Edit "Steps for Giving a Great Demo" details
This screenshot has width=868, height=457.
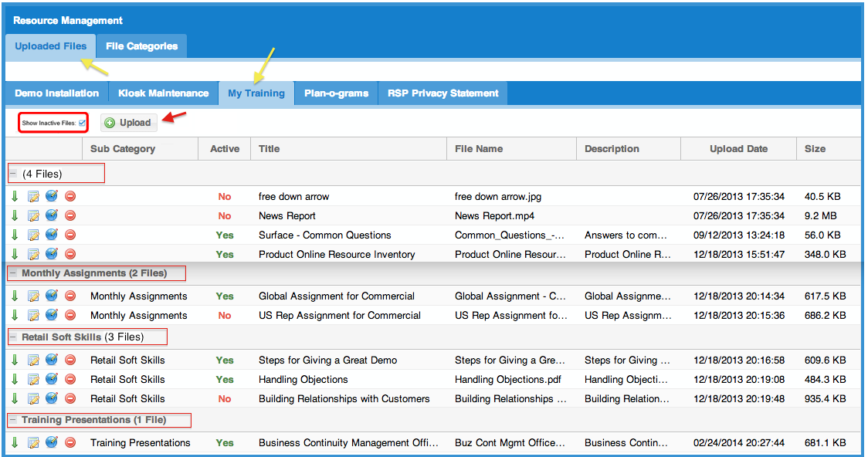point(33,360)
